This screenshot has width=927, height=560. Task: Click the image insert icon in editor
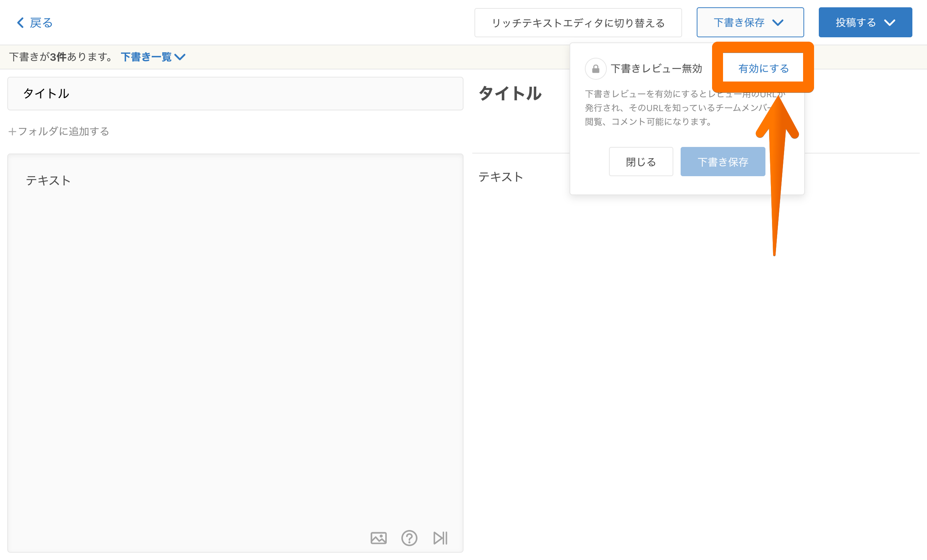[x=378, y=538]
